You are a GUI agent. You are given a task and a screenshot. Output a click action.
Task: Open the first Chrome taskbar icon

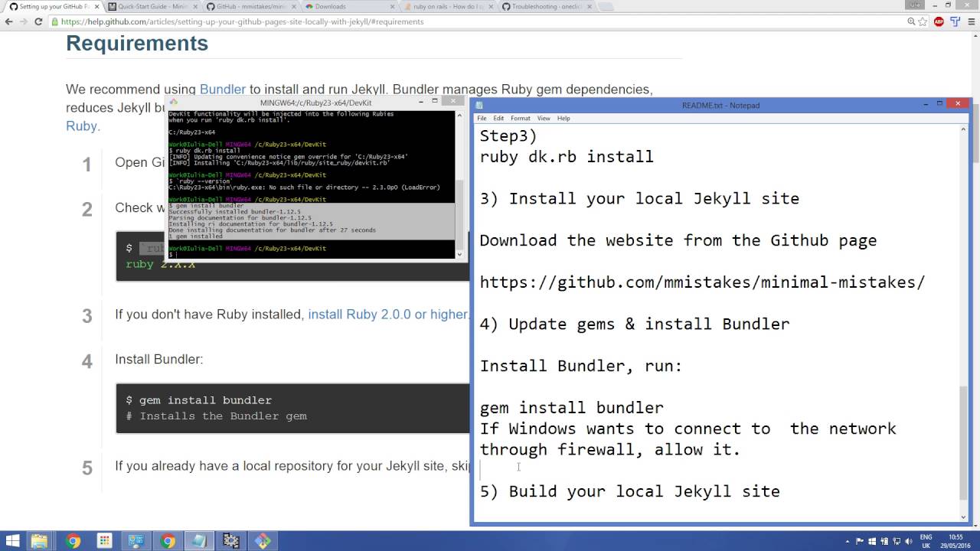tap(73, 541)
